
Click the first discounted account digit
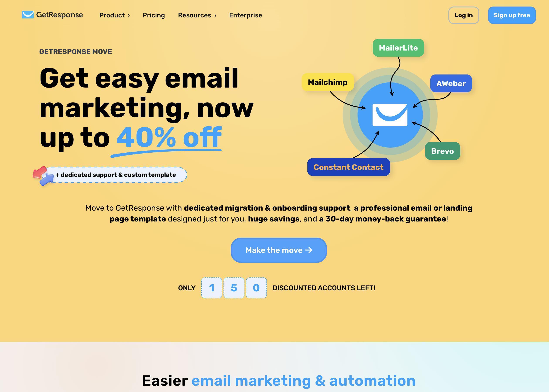pos(211,288)
